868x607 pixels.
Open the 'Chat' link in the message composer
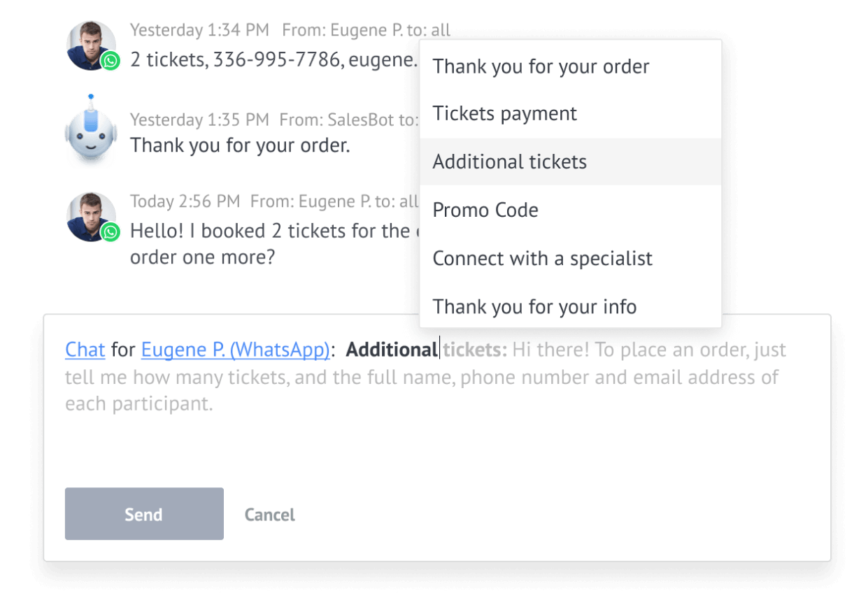(85, 349)
